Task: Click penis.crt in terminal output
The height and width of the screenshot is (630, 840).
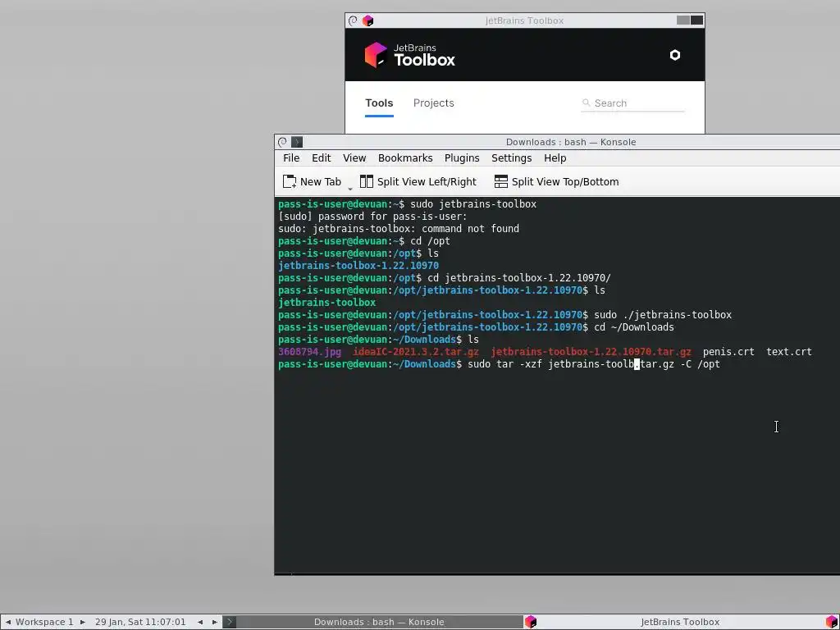Action: pyautogui.click(x=728, y=352)
